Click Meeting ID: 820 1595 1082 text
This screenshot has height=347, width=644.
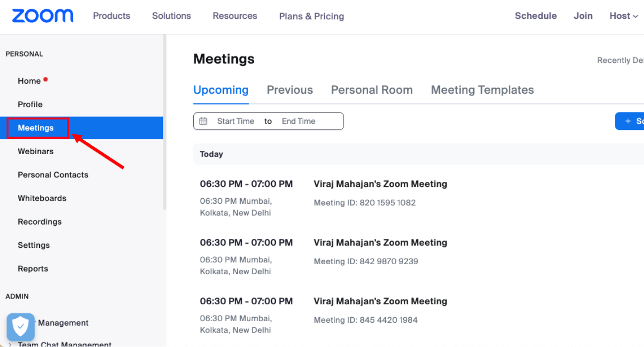tap(365, 203)
